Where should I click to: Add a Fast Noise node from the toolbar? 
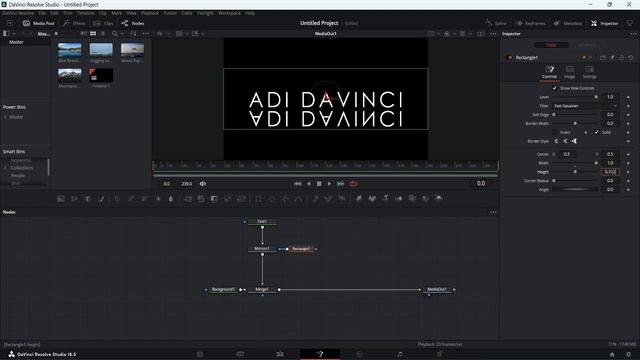(74, 199)
